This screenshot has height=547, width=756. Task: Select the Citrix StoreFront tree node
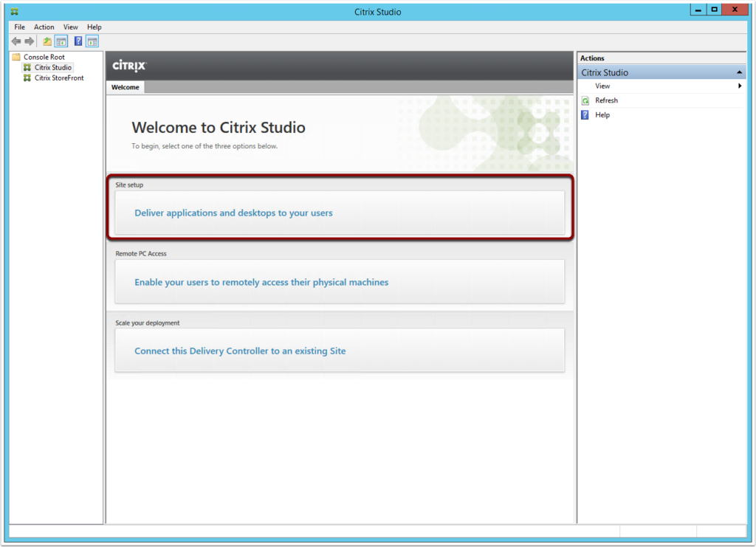tap(59, 78)
